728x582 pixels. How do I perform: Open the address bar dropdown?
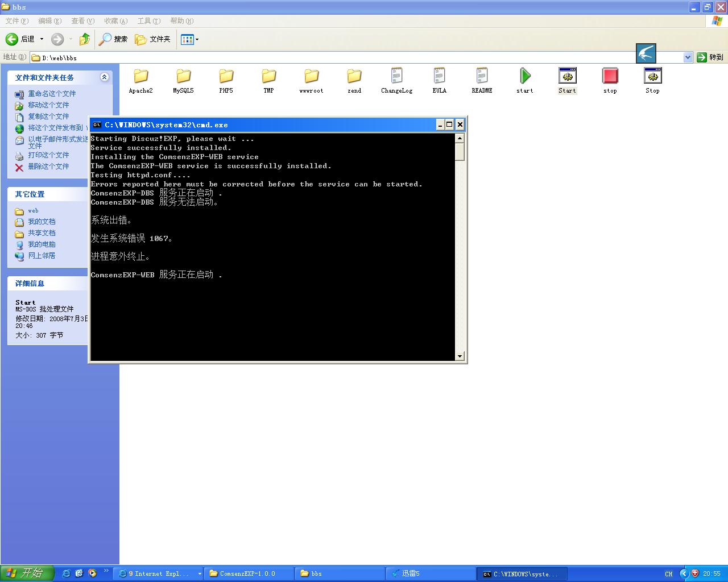coord(688,57)
